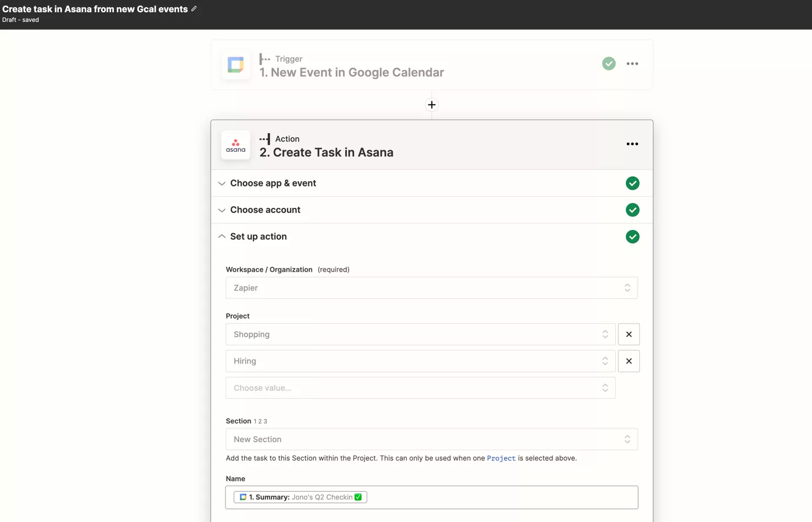Click Choose app & event green checkmark
The width and height of the screenshot is (812, 522).
[x=632, y=184]
